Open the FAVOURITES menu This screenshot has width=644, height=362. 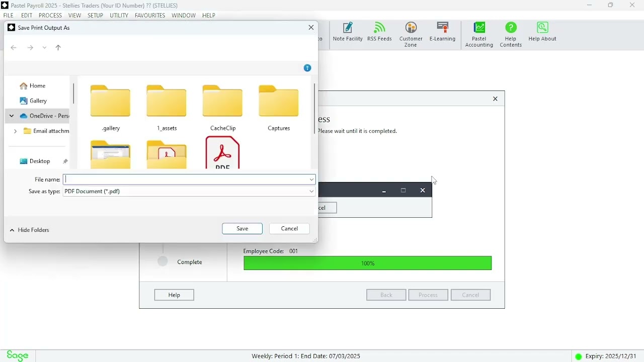point(150,16)
